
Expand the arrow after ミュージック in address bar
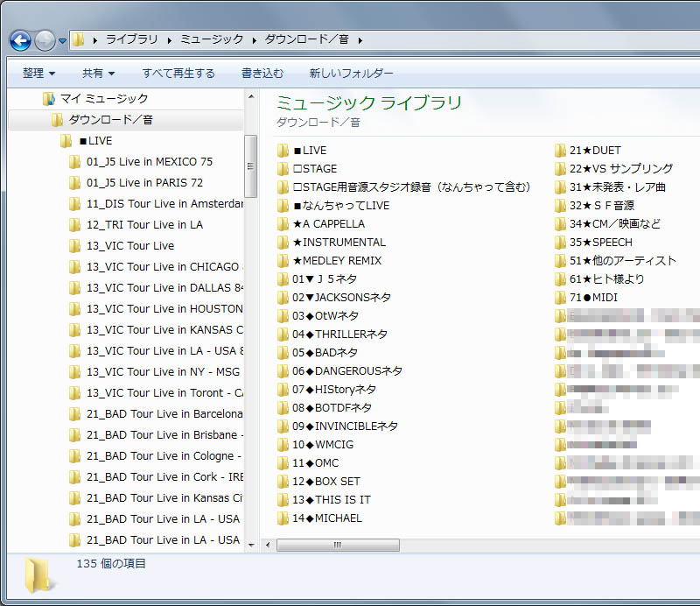click(169, 40)
